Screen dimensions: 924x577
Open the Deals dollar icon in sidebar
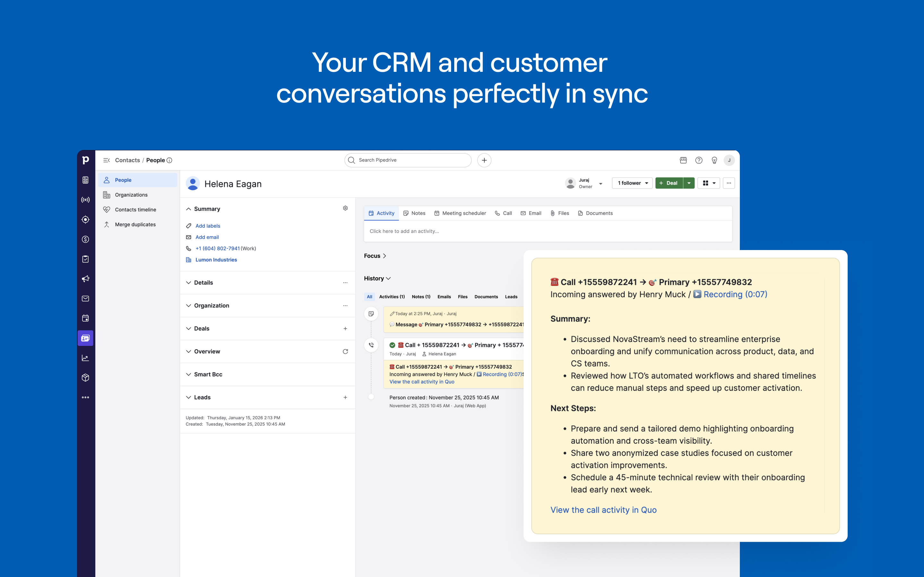pyautogui.click(x=86, y=239)
